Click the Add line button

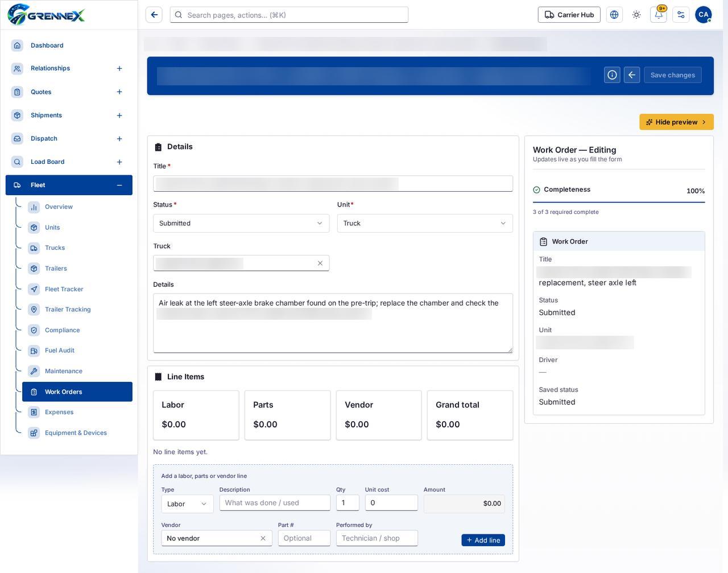[483, 540]
